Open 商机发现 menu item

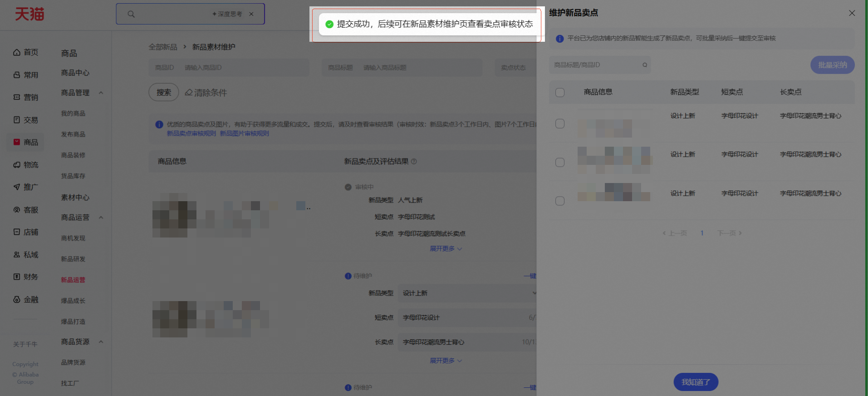click(73, 238)
